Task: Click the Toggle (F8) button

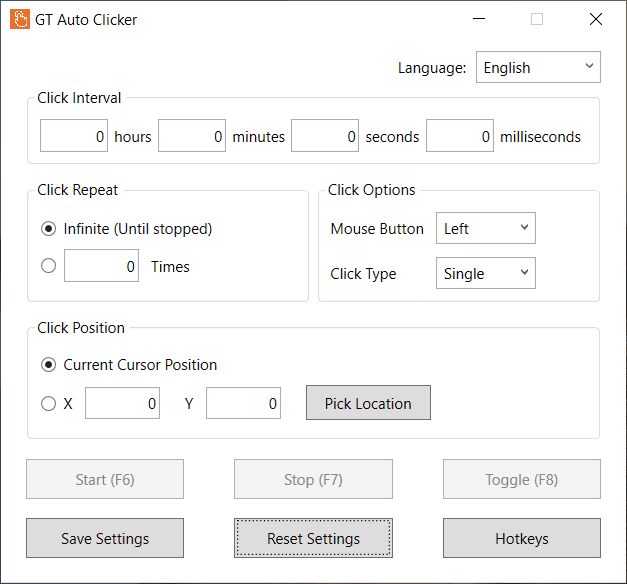Action: tap(522, 479)
